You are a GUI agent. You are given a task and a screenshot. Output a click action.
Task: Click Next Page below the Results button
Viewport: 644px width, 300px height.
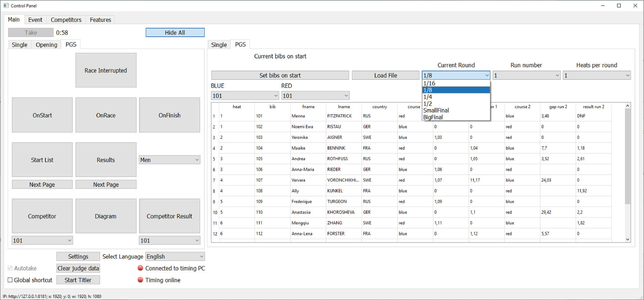[x=106, y=185]
